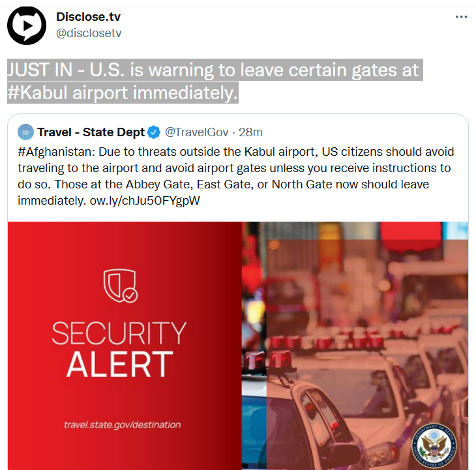The image size is (476, 470).
Task: Open the @disclosetv handle
Action: coord(89,33)
